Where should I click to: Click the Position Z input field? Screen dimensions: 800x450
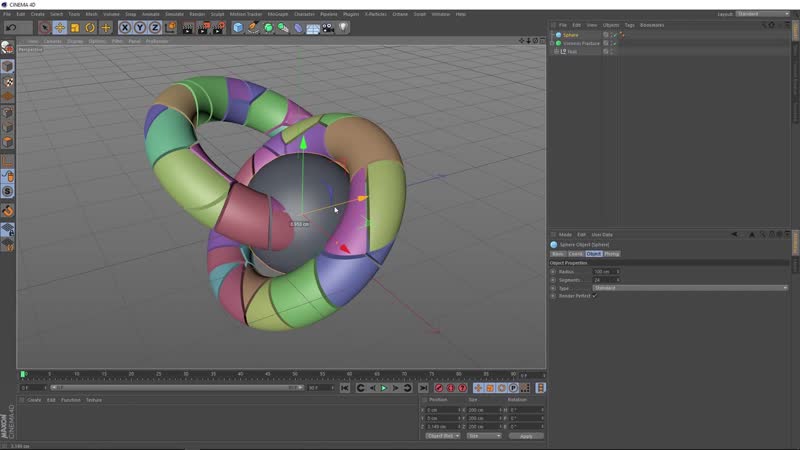click(443, 427)
